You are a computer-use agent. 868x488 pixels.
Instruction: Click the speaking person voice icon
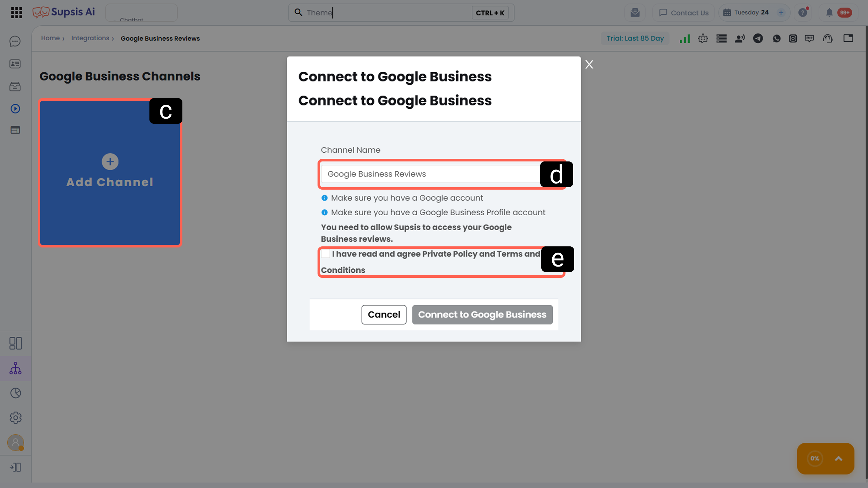[740, 38]
